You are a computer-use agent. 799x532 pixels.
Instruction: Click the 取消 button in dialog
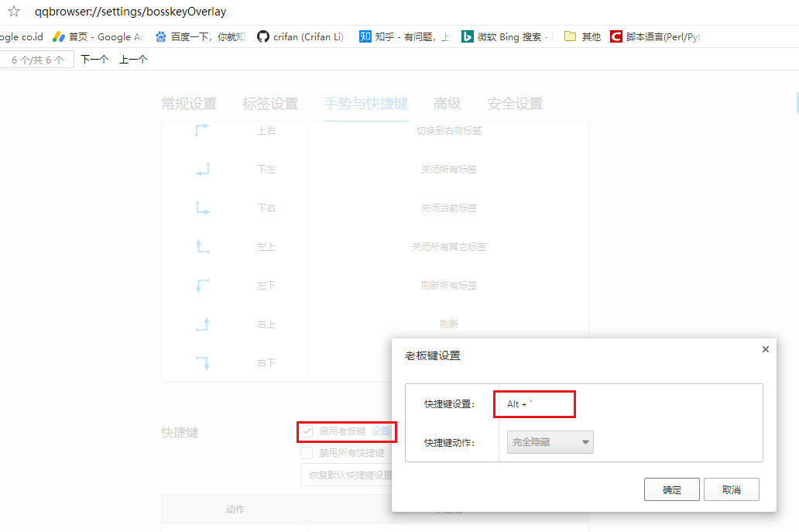tap(731, 489)
